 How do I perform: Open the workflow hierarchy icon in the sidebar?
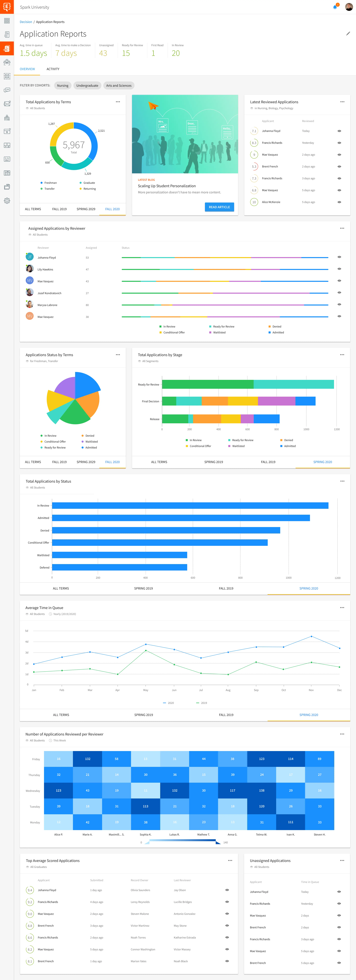point(7,118)
